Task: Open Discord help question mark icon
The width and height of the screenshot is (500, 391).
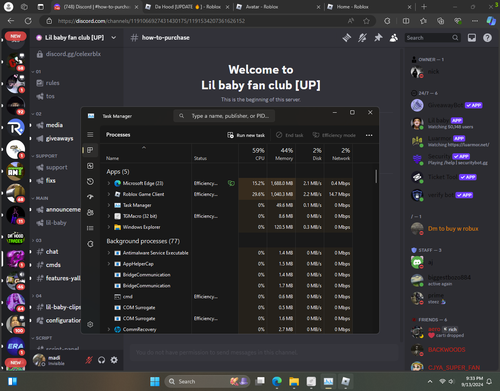Action: point(487,38)
